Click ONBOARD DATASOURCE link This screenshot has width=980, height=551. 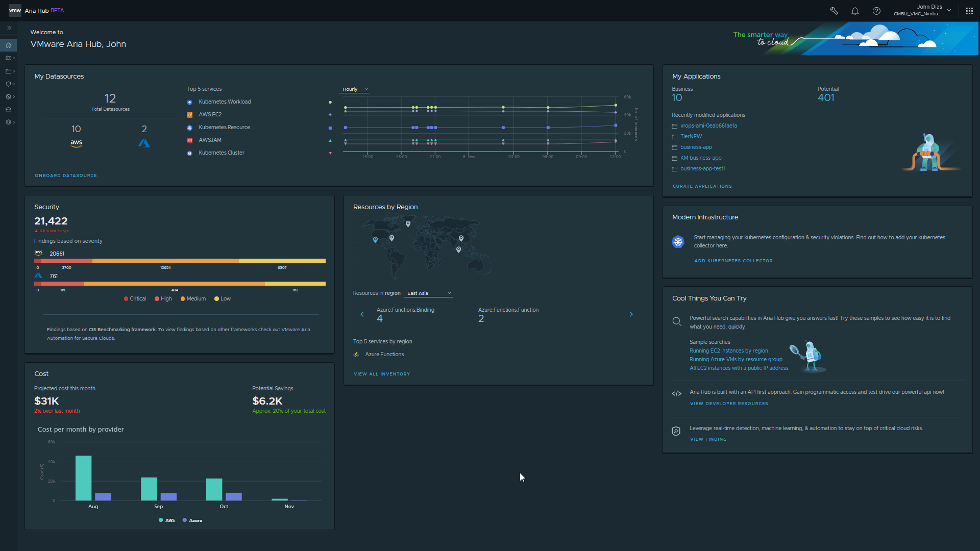tap(66, 176)
